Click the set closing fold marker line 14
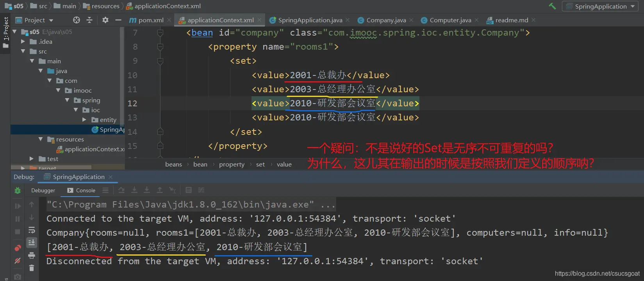The image size is (644, 281). tap(160, 132)
